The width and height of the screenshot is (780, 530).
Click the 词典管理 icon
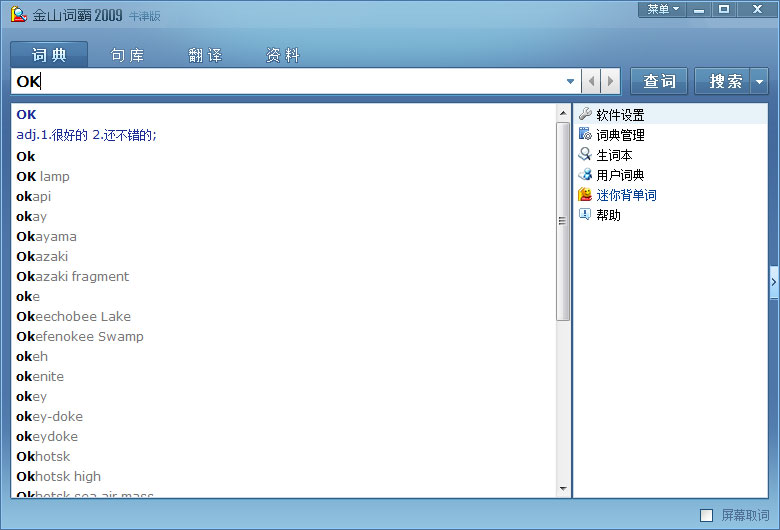click(x=585, y=134)
